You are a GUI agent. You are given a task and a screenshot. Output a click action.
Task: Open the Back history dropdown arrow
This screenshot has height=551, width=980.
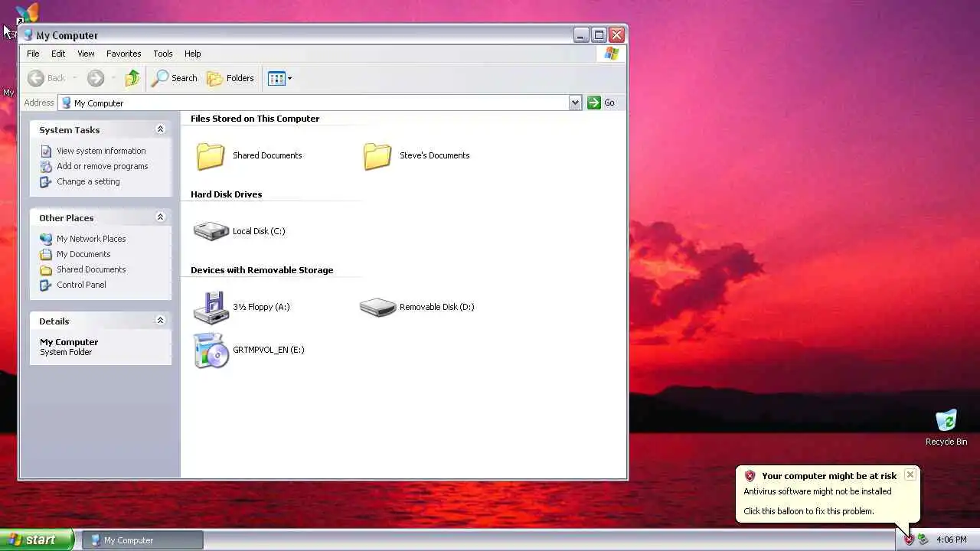74,78
